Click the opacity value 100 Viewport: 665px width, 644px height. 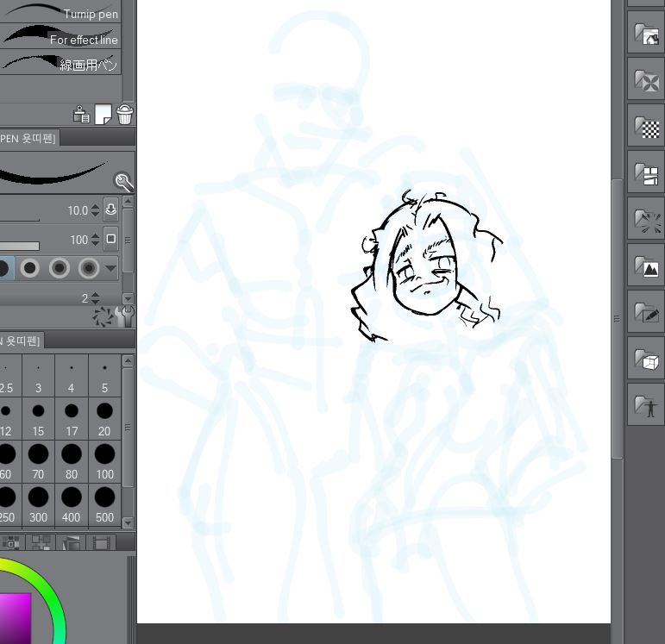[x=78, y=240]
